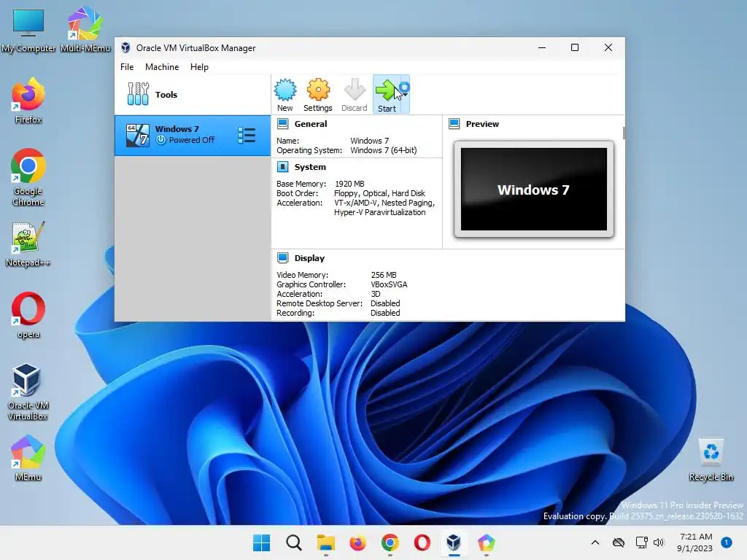This screenshot has width=747, height=560.
Task: Click the 'Recording:' label
Action: click(295, 314)
